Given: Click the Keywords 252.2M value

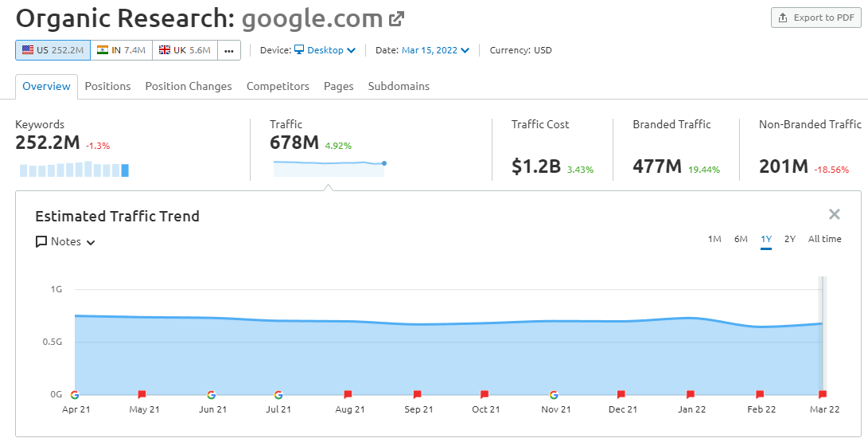Looking at the screenshot, I should 48,143.
